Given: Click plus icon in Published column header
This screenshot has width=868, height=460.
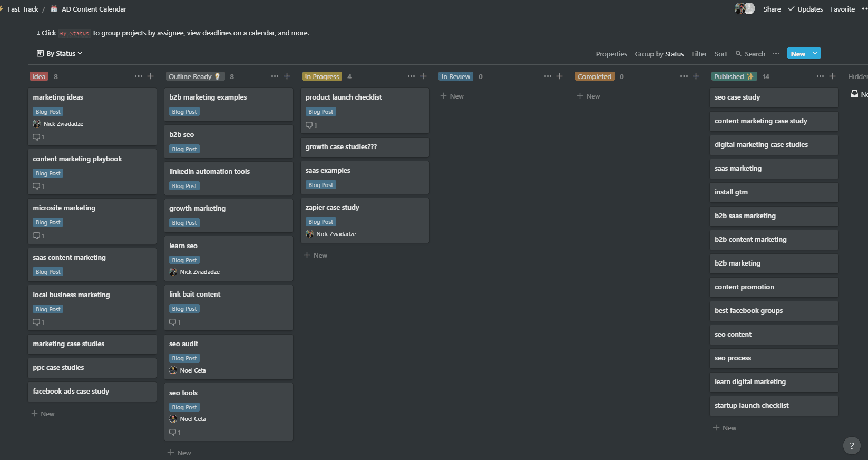Looking at the screenshot, I should pos(832,76).
